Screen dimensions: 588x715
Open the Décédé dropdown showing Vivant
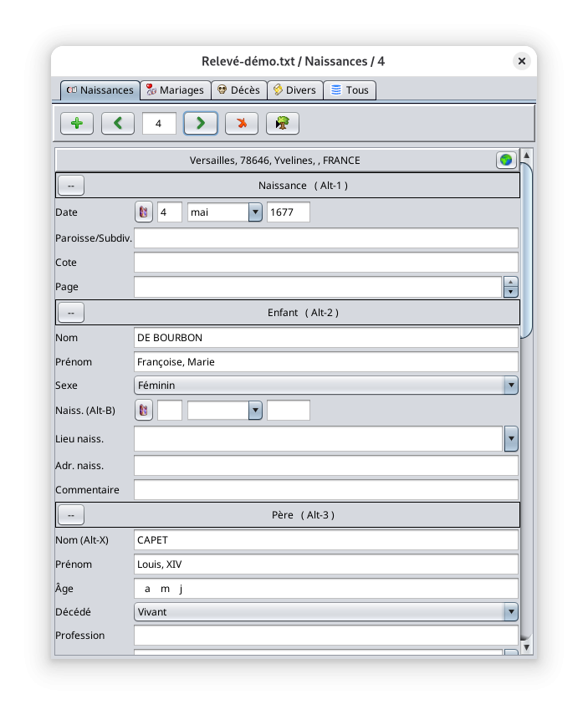(x=326, y=611)
